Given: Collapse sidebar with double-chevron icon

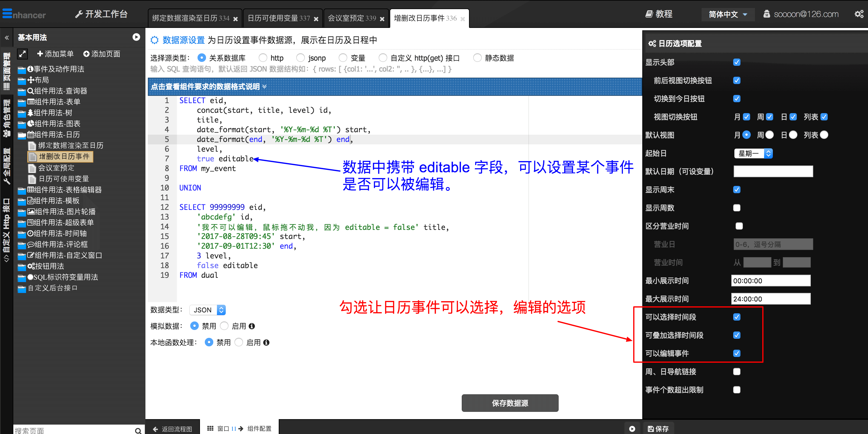Looking at the screenshot, I should click(x=7, y=37).
